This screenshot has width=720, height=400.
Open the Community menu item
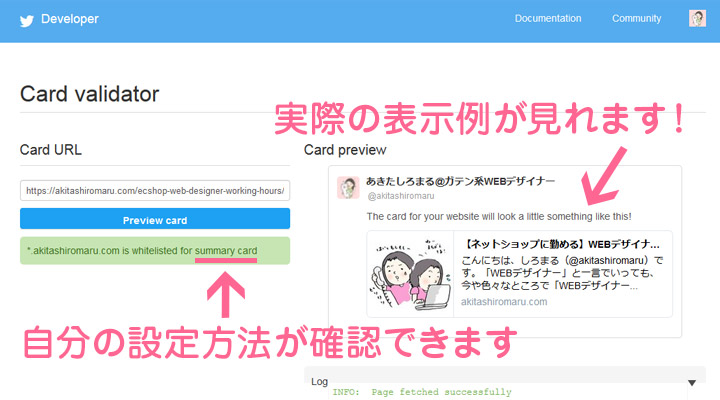tap(636, 18)
